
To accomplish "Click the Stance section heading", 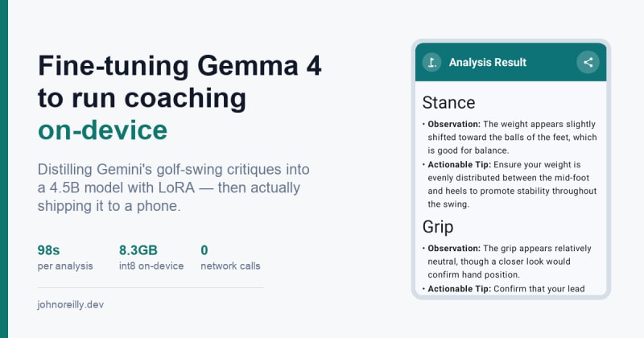I will (x=448, y=103).
